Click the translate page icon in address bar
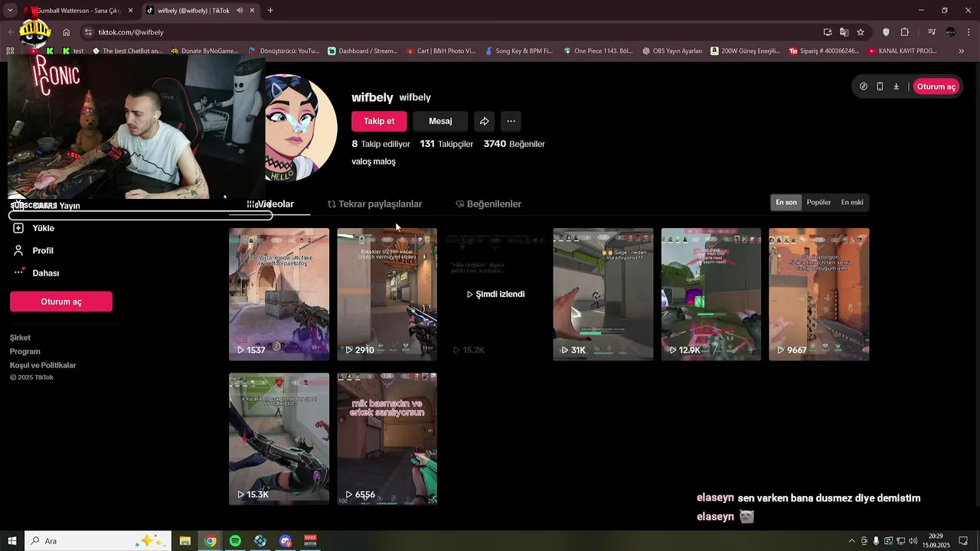The height and width of the screenshot is (551, 980). tap(844, 32)
